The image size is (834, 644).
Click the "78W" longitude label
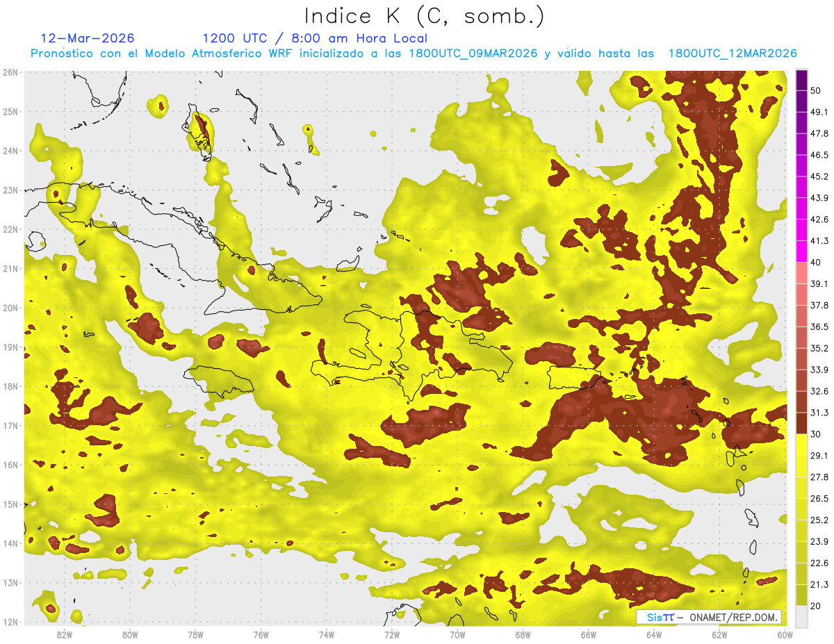coord(195,634)
